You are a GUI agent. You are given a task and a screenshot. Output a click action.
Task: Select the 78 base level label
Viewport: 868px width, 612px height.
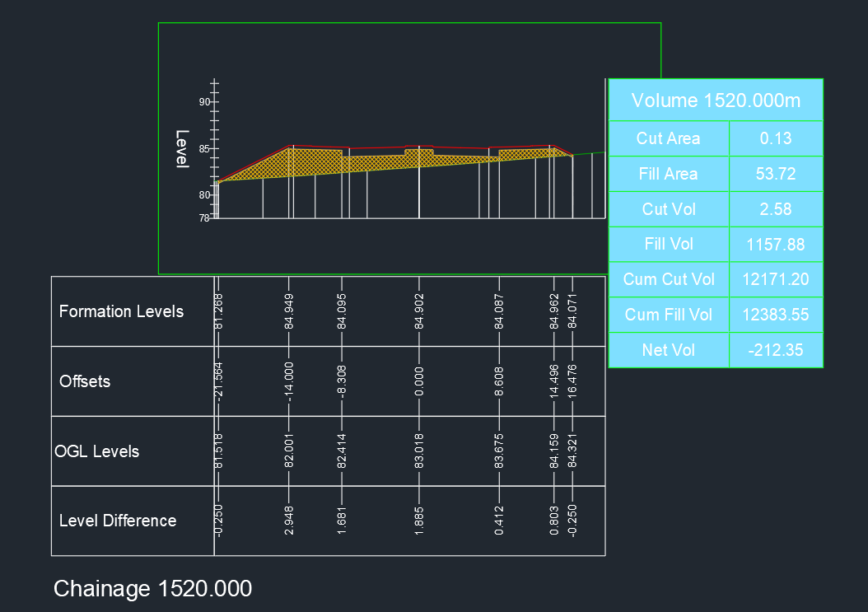(x=204, y=218)
